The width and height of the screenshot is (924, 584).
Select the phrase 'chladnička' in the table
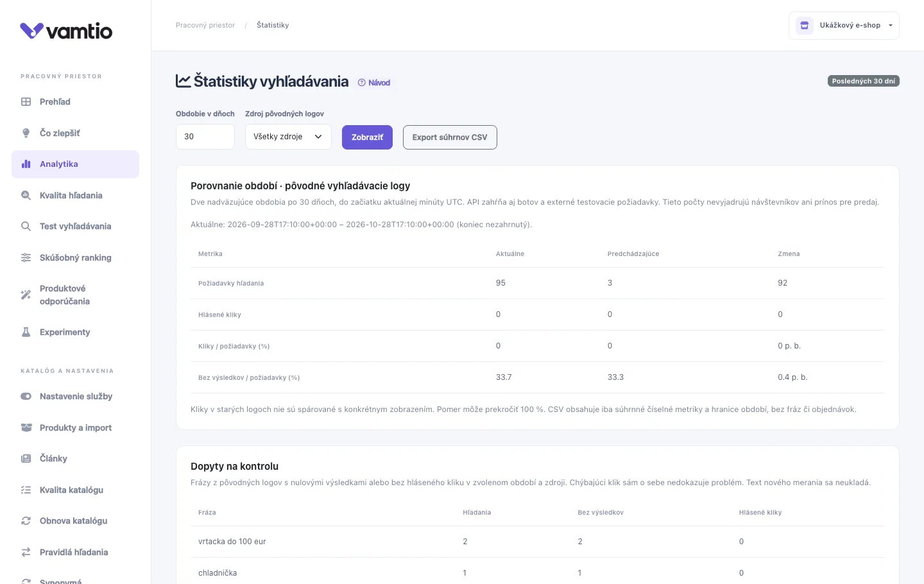coord(218,573)
